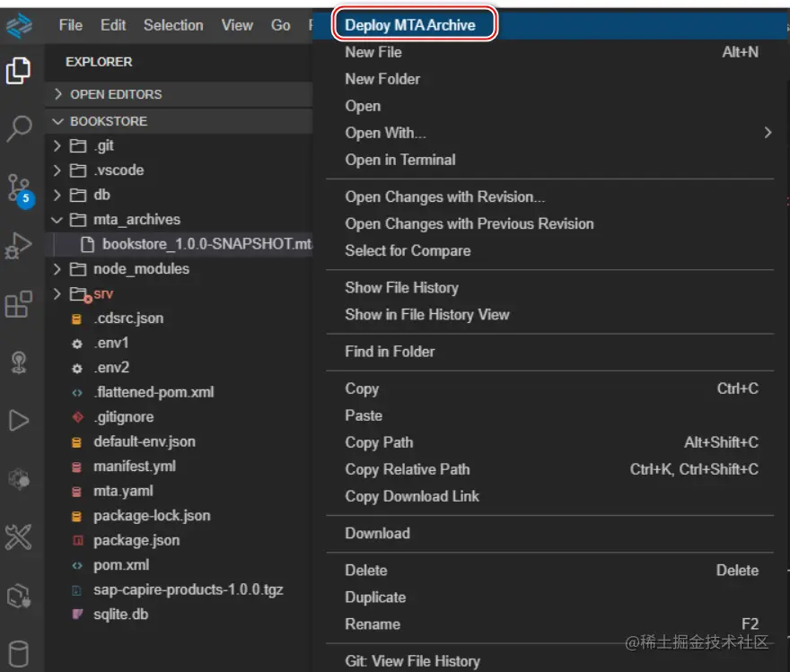Viewport: 790px width, 672px height.
Task: Open the File menu
Action: (71, 25)
